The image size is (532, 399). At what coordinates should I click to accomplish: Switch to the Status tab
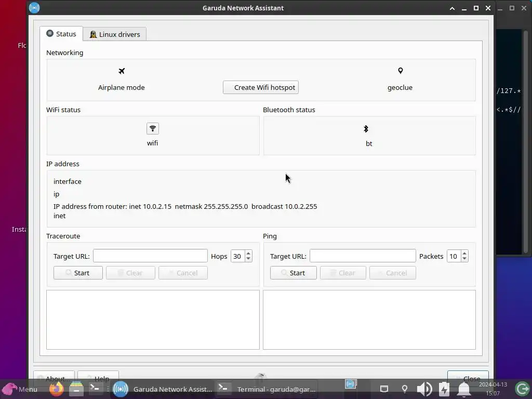[61, 34]
